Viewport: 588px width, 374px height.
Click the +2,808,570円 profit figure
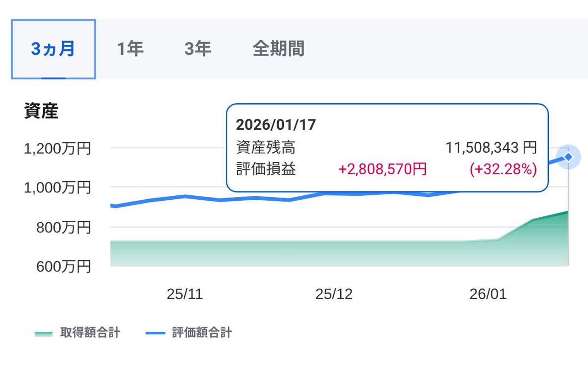[382, 170]
